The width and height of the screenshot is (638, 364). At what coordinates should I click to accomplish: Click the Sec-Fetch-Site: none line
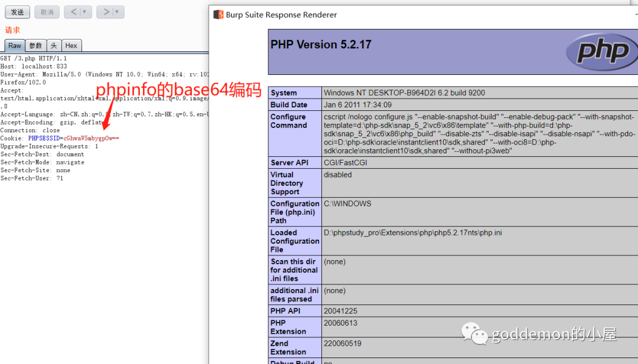point(35,170)
